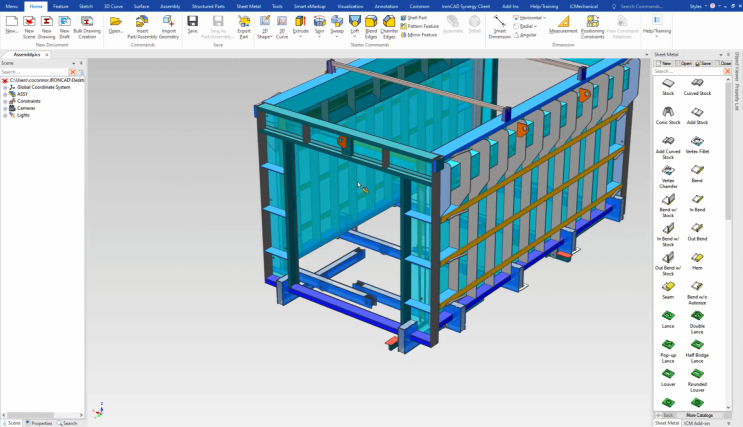This screenshot has height=427, width=743.
Task: Launch Import Geometry
Action: tap(169, 27)
